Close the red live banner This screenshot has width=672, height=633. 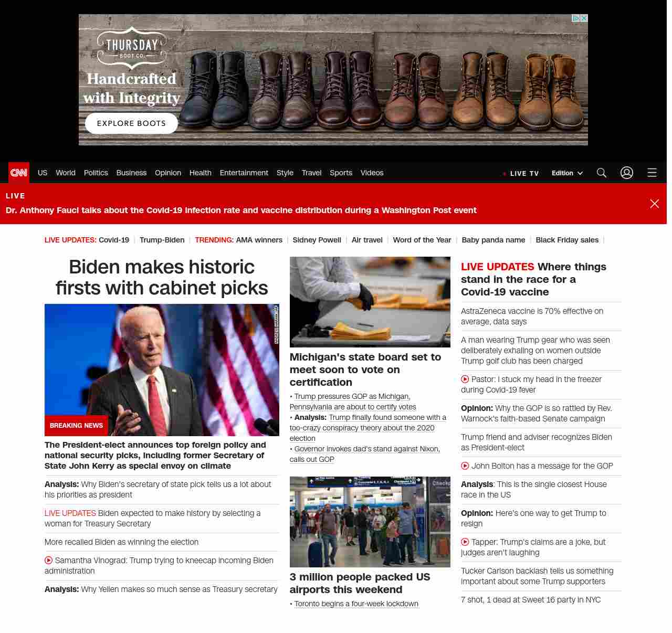654,204
